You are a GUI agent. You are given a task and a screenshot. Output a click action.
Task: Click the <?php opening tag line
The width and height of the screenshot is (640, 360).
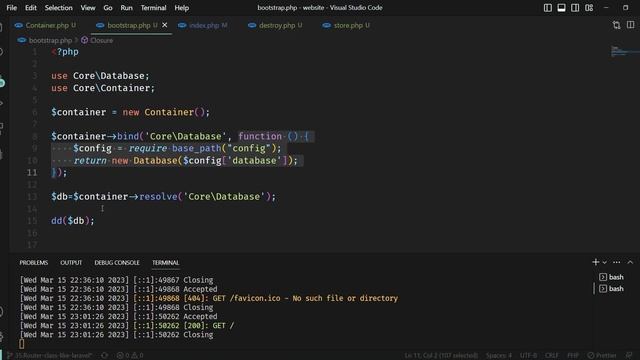point(65,52)
